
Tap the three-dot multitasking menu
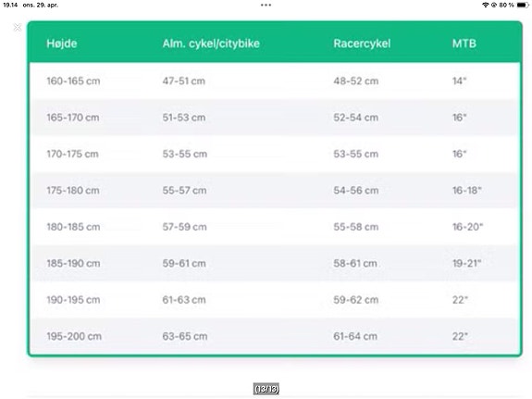pos(266,6)
